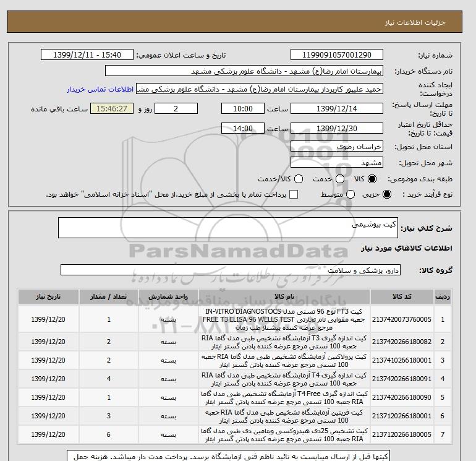Image resolution: width=476 pixels, height=461 pixels.
Task: Click quantity 6 in row 7
Action: click(109, 434)
